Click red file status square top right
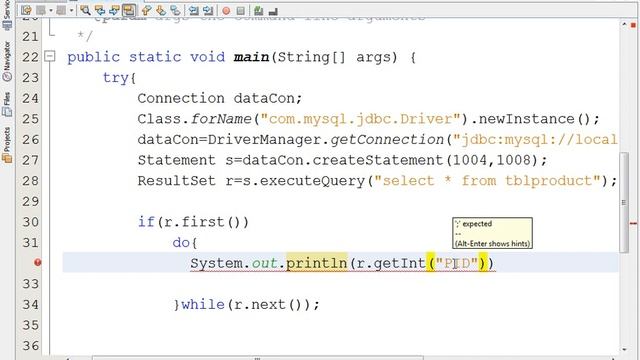Viewport: 640px width, 360px height. (x=633, y=25)
